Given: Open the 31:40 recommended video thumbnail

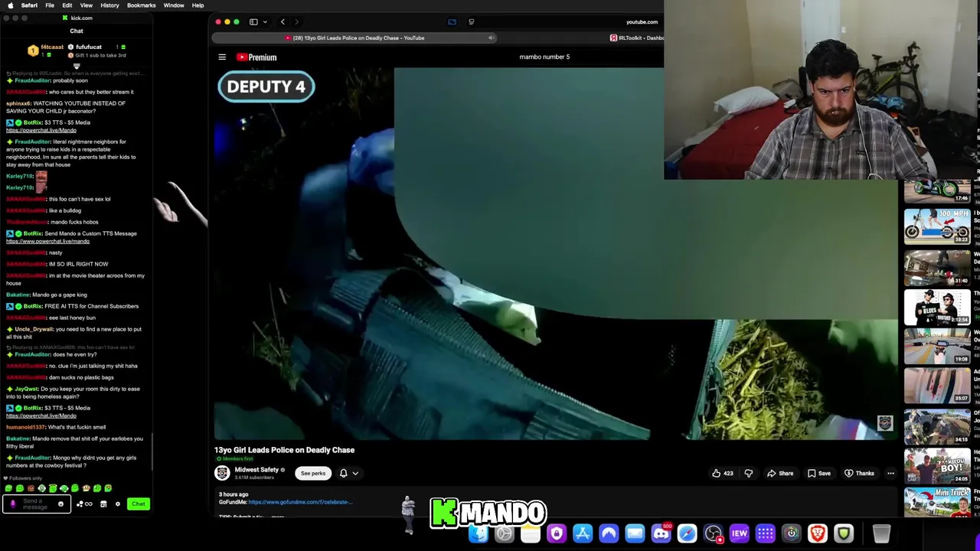Looking at the screenshot, I should pyautogui.click(x=937, y=266).
